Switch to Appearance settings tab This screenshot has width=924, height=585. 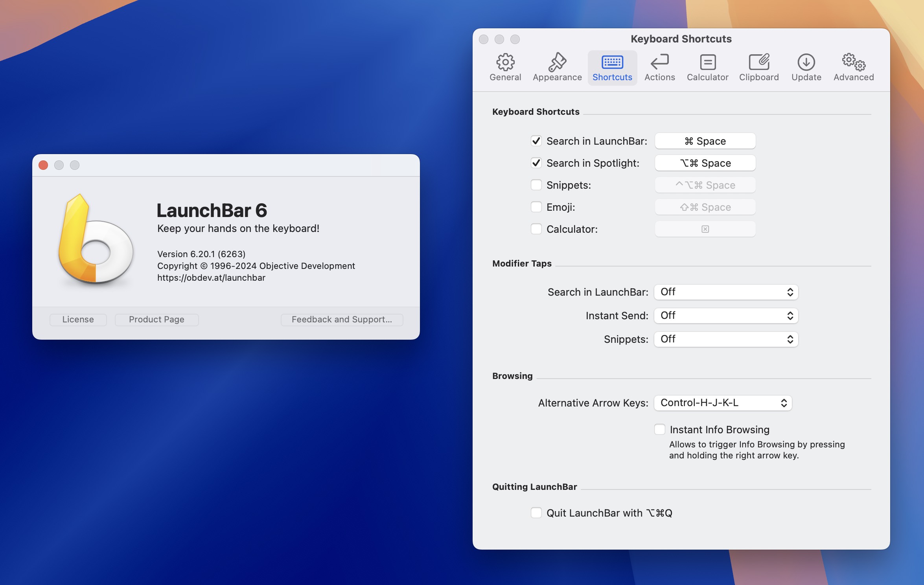(x=557, y=65)
